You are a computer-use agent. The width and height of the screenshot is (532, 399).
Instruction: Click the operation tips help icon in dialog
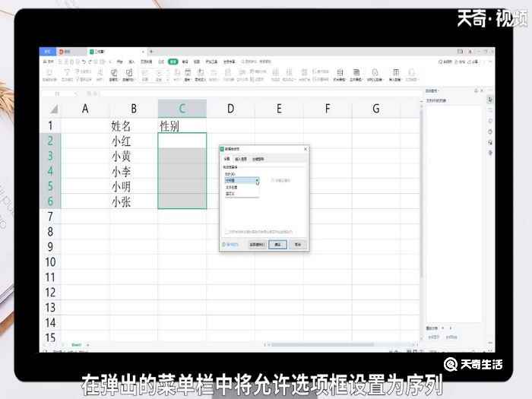pyautogui.click(x=230, y=245)
